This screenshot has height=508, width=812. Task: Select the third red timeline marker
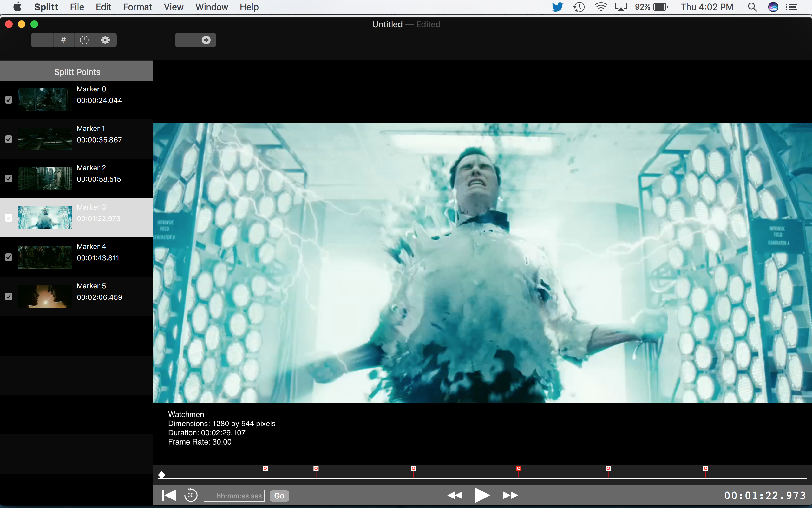(x=413, y=468)
